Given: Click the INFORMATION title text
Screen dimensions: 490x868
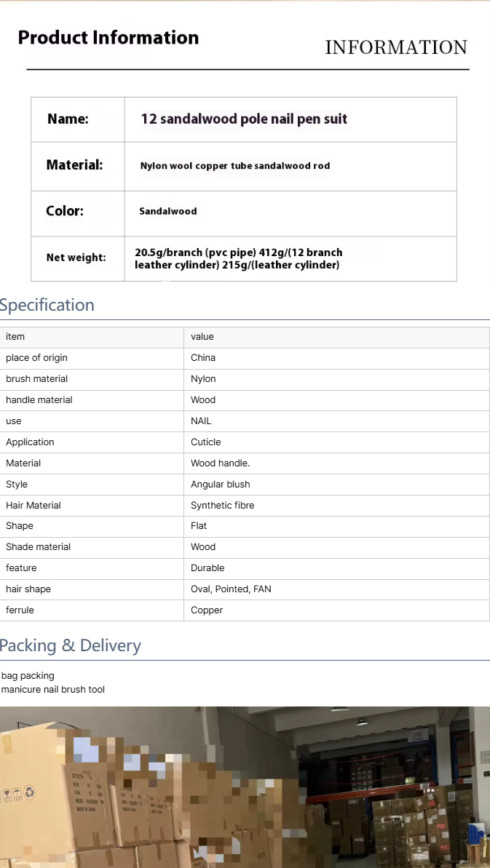Looking at the screenshot, I should 395,47.
